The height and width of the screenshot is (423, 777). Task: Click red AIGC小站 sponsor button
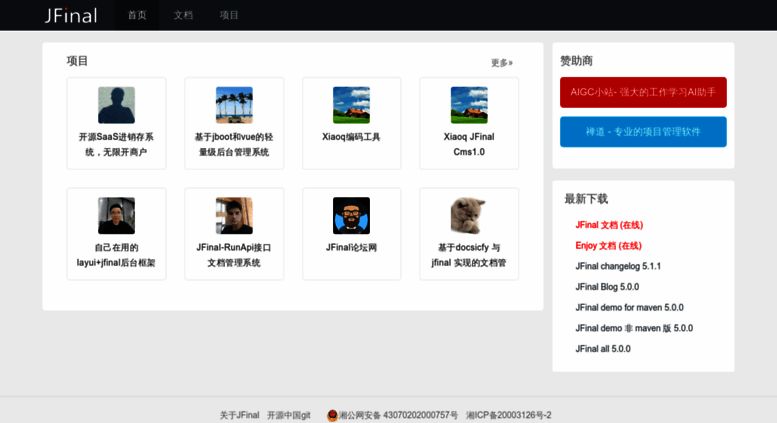pyautogui.click(x=643, y=92)
